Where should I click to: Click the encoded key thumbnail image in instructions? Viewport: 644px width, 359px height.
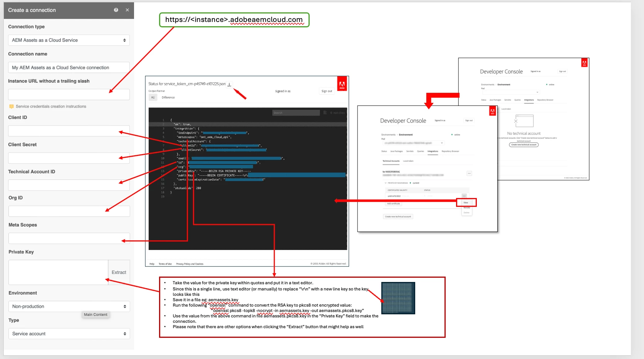pos(398,298)
